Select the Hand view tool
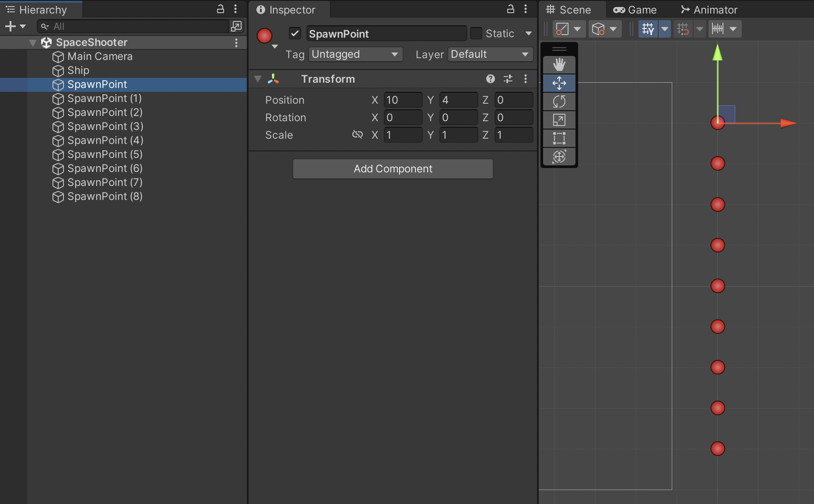The width and height of the screenshot is (814, 504). [559, 65]
